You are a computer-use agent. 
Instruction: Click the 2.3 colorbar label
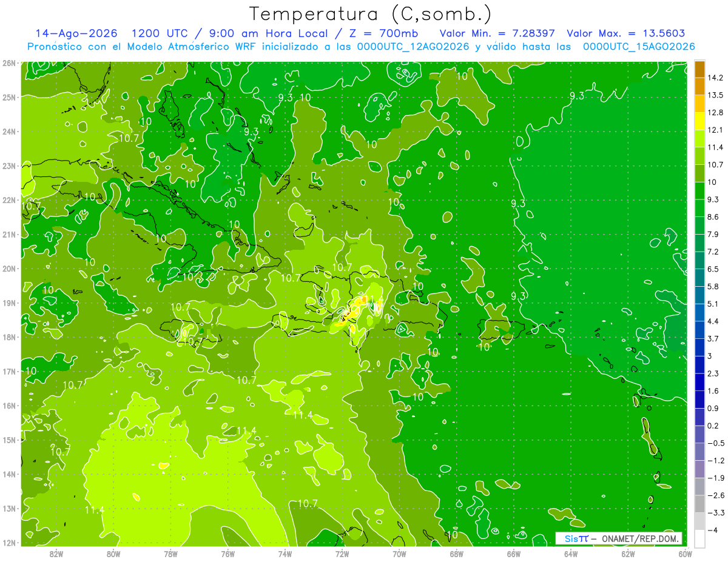[713, 373]
